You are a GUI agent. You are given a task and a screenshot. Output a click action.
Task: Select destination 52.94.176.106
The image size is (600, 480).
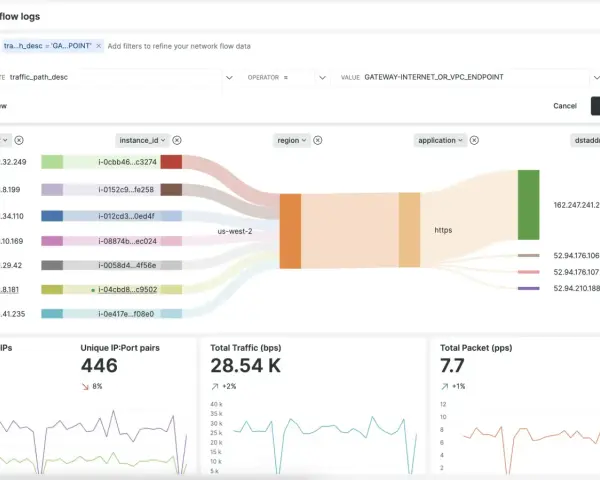(576, 256)
